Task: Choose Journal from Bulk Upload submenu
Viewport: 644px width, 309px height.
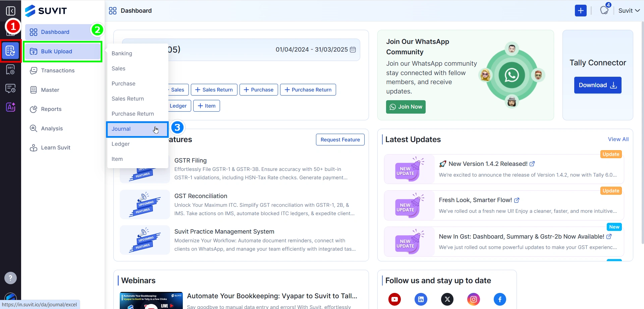Action: (137, 129)
